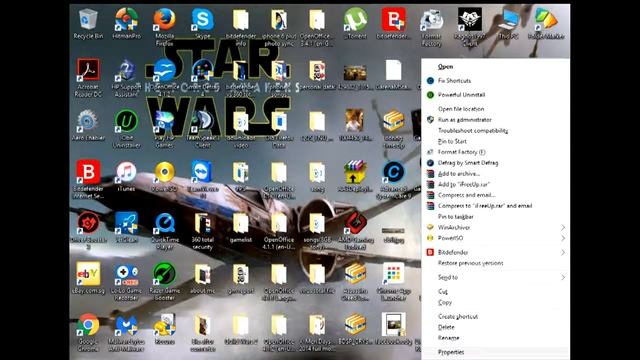Image resolution: width=640 pixels, height=360 pixels.
Task: Select the Razer Game Booster icon
Action: [x=164, y=274]
